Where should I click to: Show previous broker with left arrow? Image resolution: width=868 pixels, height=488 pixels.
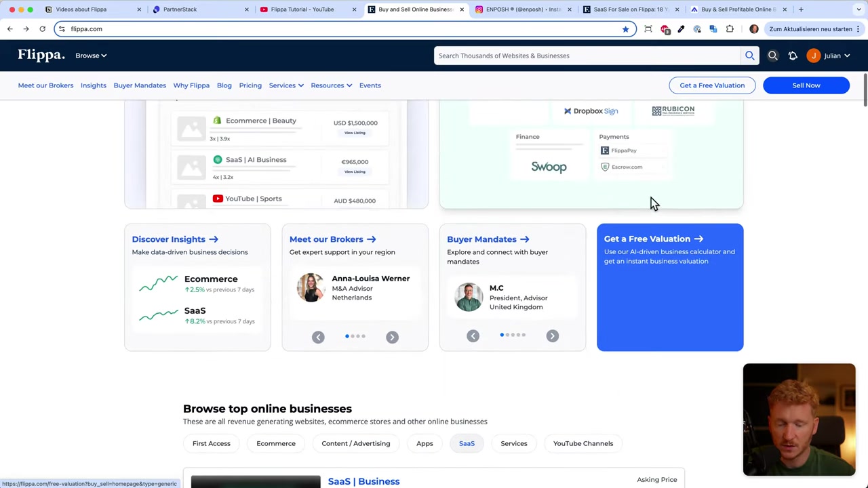318,337
